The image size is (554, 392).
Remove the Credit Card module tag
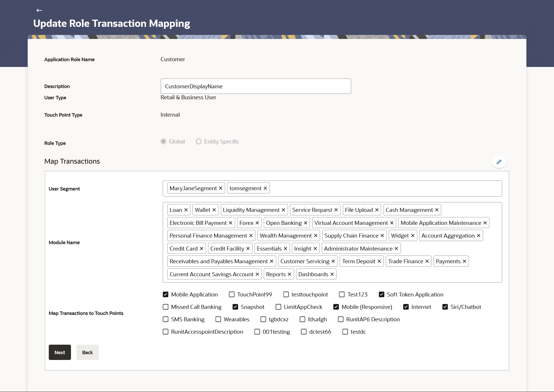[x=201, y=249]
